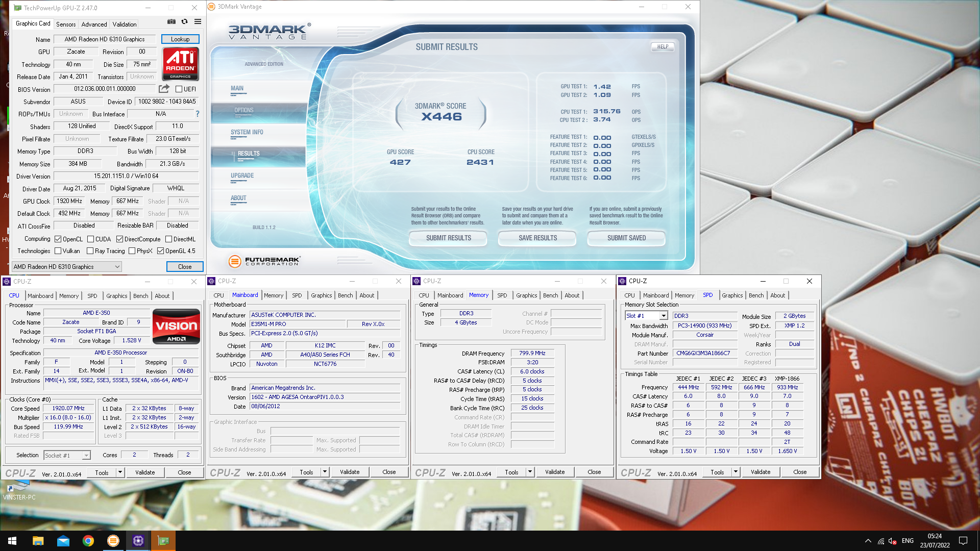Viewport: 980px width, 551px height.
Task: Toggle the Vulkan checkbox
Action: pyautogui.click(x=58, y=251)
